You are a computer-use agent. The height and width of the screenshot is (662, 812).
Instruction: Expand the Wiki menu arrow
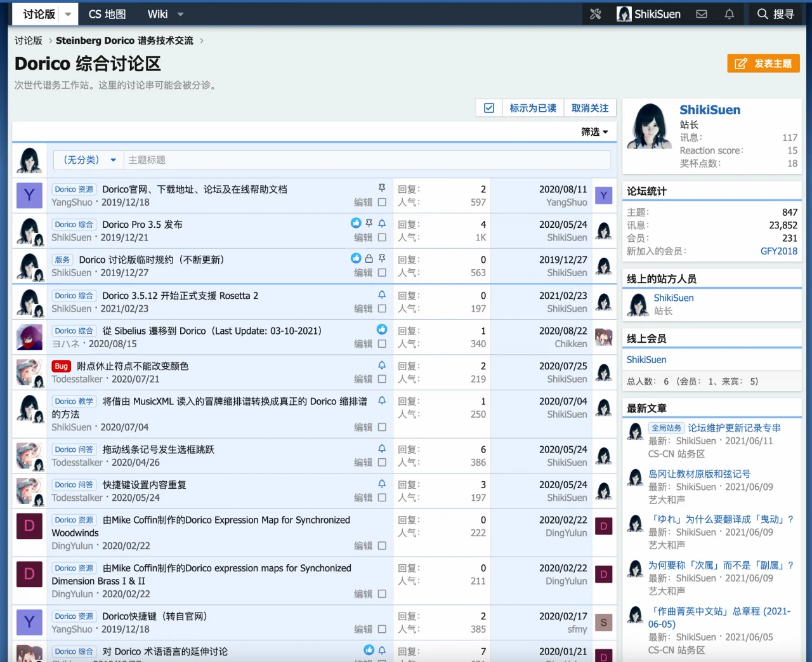click(180, 14)
